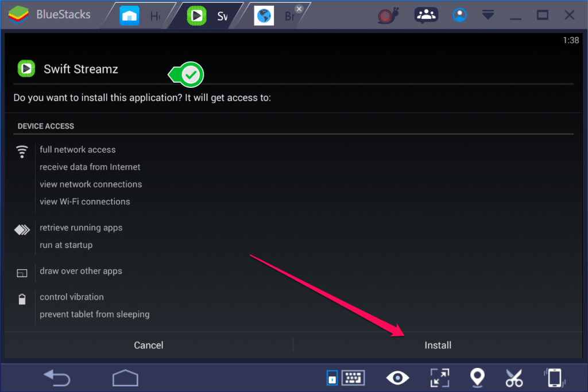Click the battery permission icon
Viewport: 588px width, 392px height.
click(x=22, y=299)
